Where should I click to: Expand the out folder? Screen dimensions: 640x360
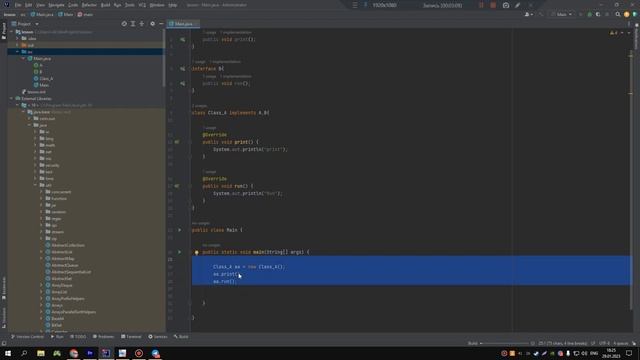click(18, 45)
